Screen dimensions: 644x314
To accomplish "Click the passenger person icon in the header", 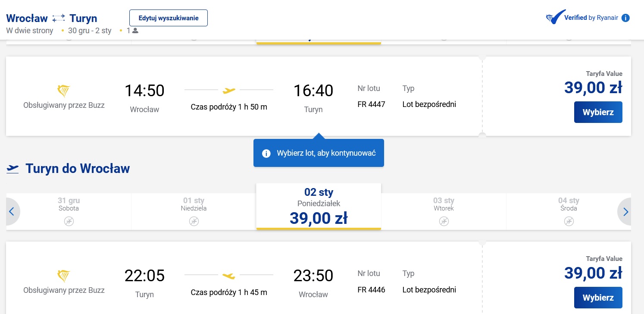I will (135, 31).
